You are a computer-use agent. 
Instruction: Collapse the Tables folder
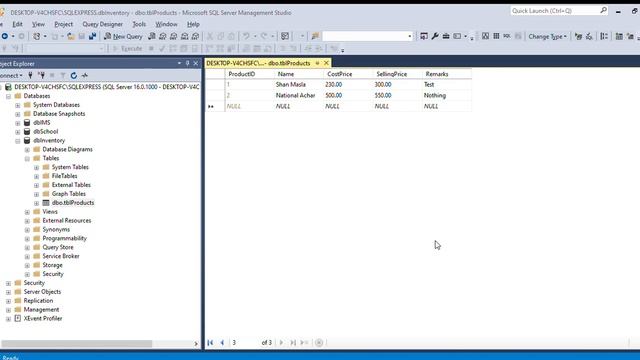(27, 159)
